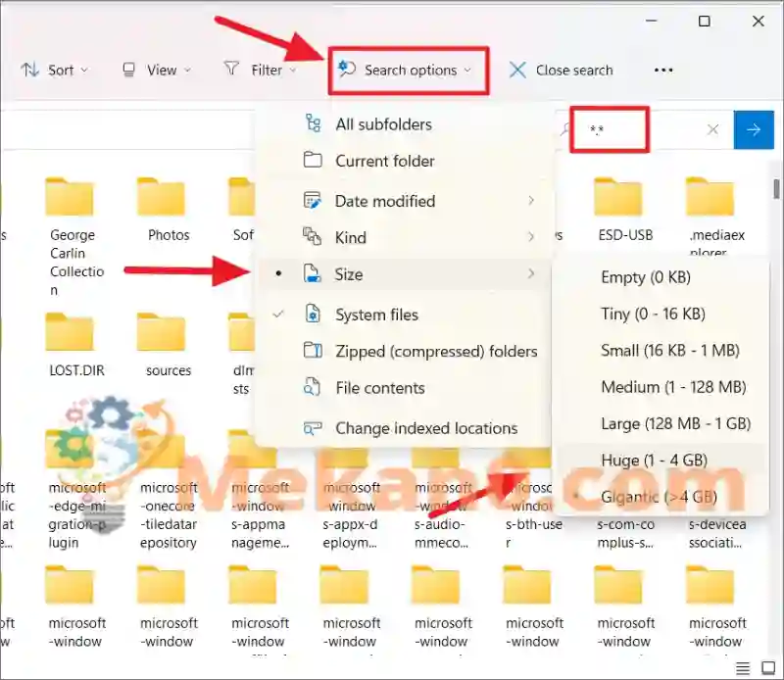Toggle System files option
784x680 pixels.
tap(405, 315)
